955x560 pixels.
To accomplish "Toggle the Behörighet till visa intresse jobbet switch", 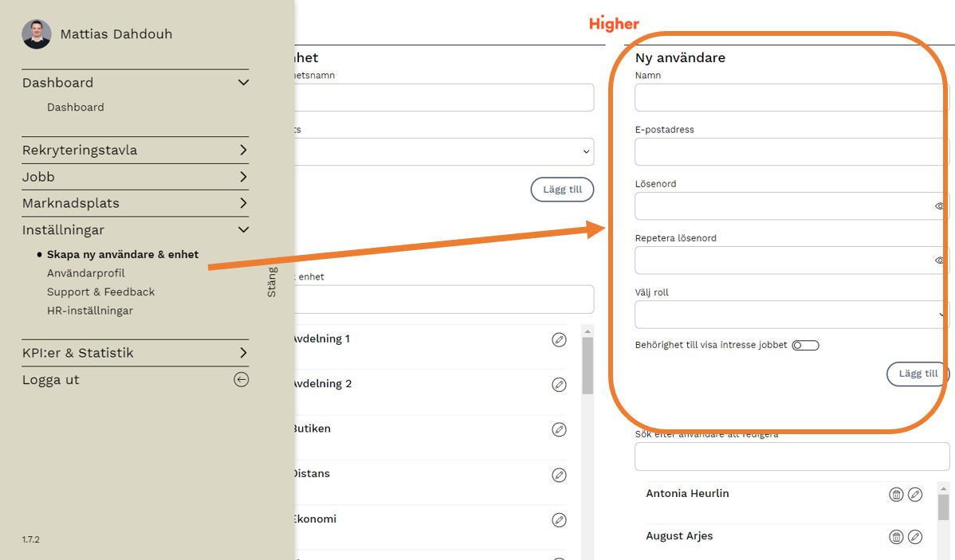I will click(805, 345).
